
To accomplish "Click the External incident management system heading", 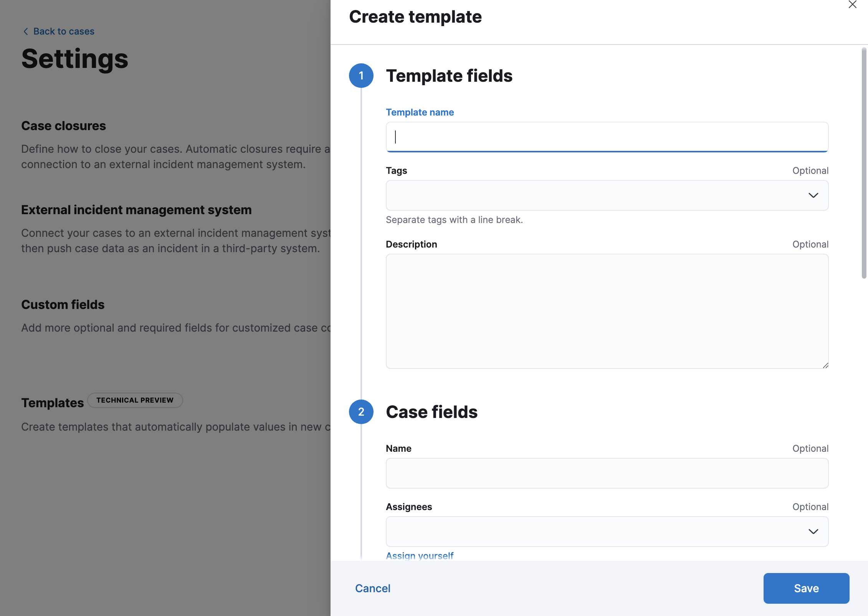I will 136,210.
